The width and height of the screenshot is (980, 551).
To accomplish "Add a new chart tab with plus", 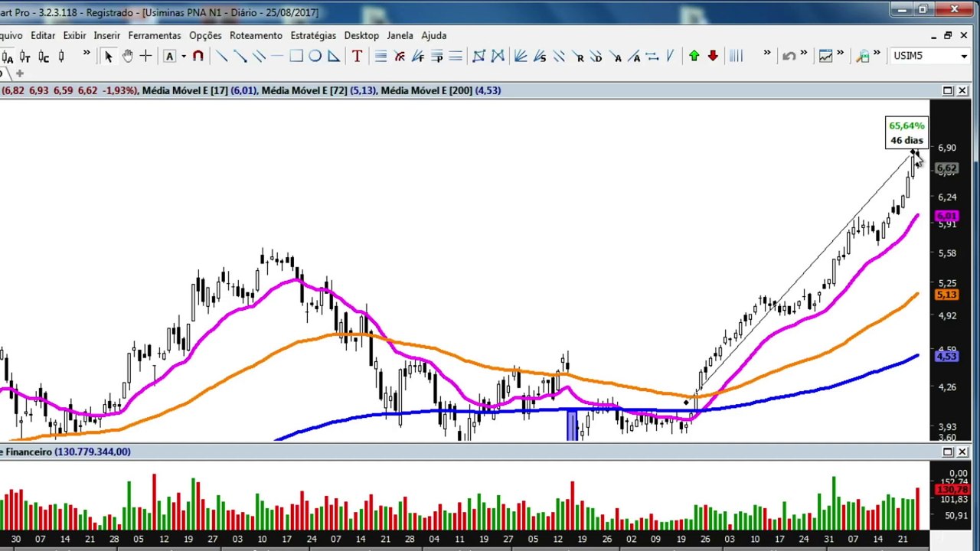I will 19,73.
